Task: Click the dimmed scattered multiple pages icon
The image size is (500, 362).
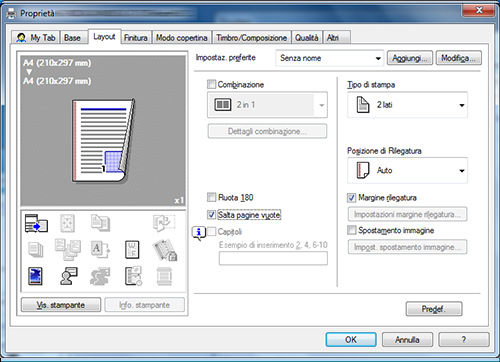Action: [68, 249]
